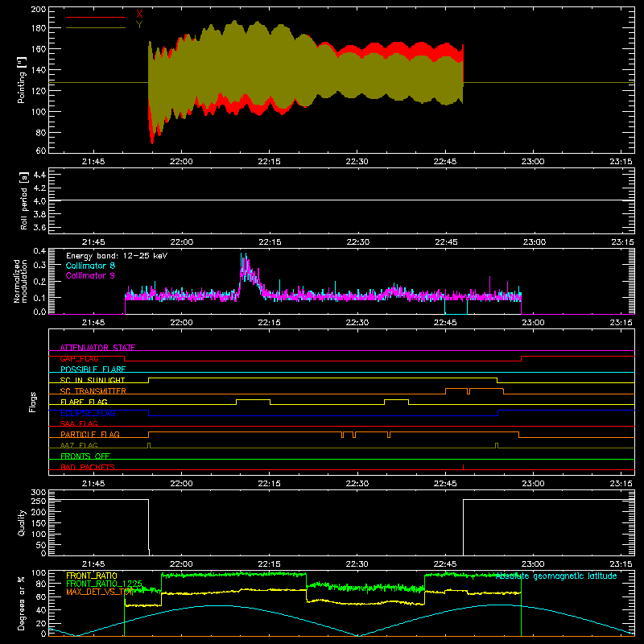Viewport: 644px width, 644px height.
Task: Click the 'Degrees or %' axis title
Action: [21, 604]
